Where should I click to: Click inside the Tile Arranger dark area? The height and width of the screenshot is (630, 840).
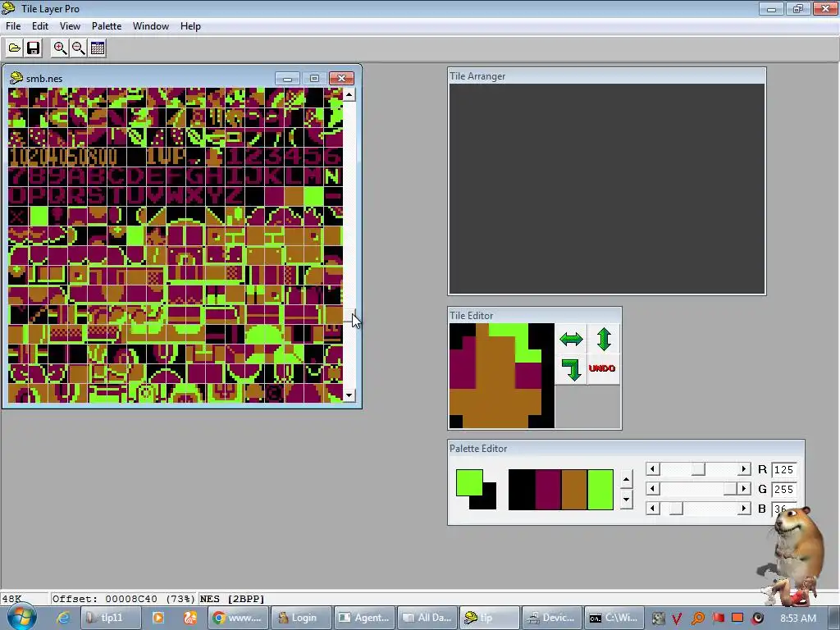coord(606,189)
